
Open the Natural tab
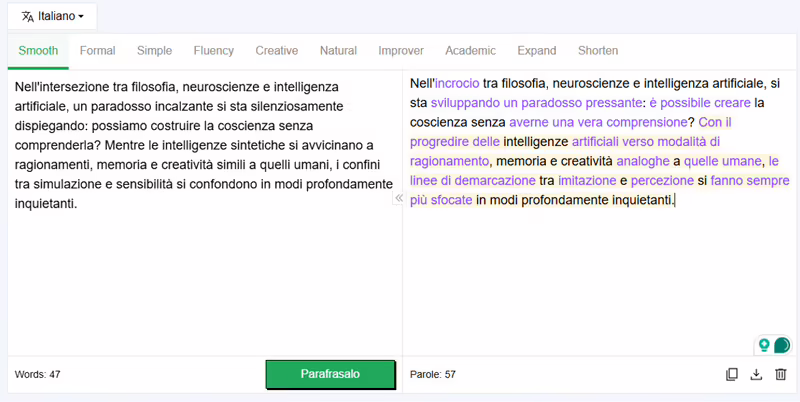click(338, 51)
